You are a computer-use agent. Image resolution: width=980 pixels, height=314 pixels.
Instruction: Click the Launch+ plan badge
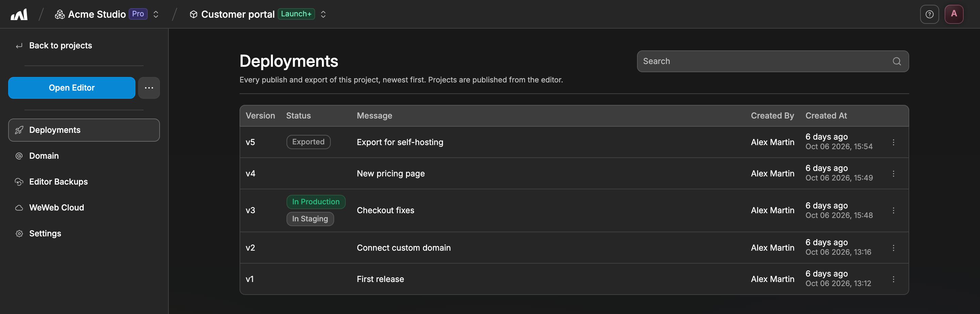(x=296, y=14)
